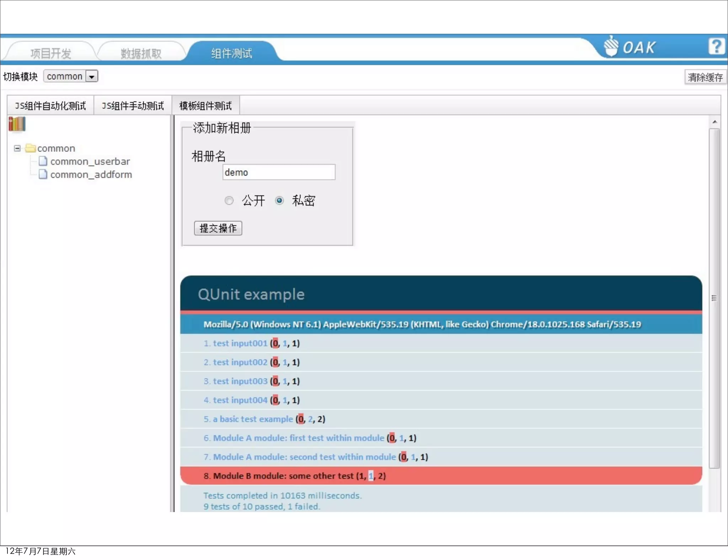The image size is (728, 560).
Task: Expand test input001 result details
Action: pyautogui.click(x=240, y=343)
